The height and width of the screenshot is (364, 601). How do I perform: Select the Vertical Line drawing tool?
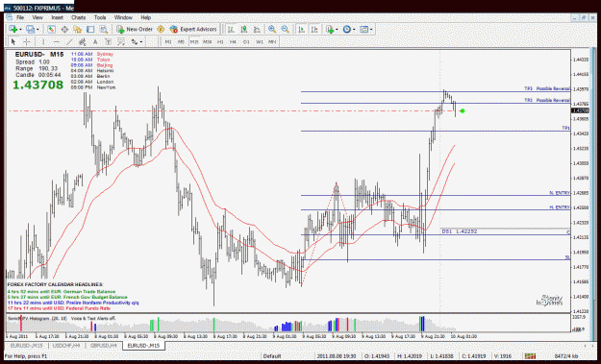[43, 41]
